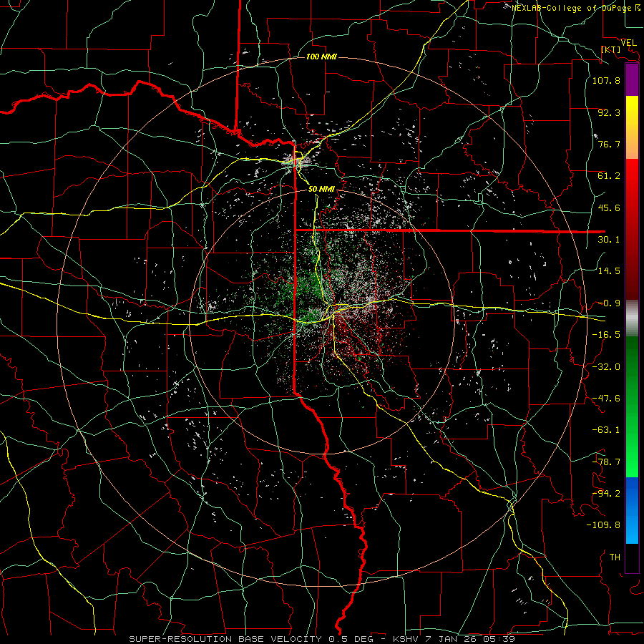Click the 100 NMI range ring label

point(321,57)
